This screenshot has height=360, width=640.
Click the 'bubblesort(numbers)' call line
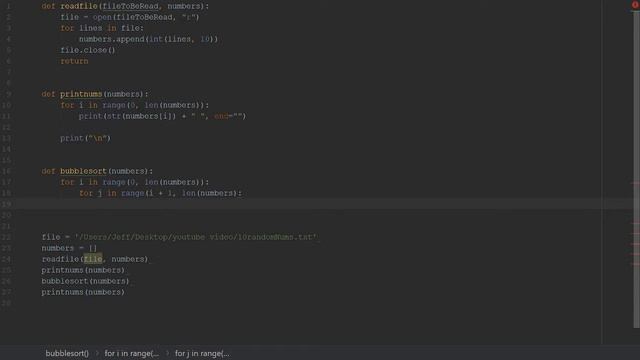click(85, 281)
